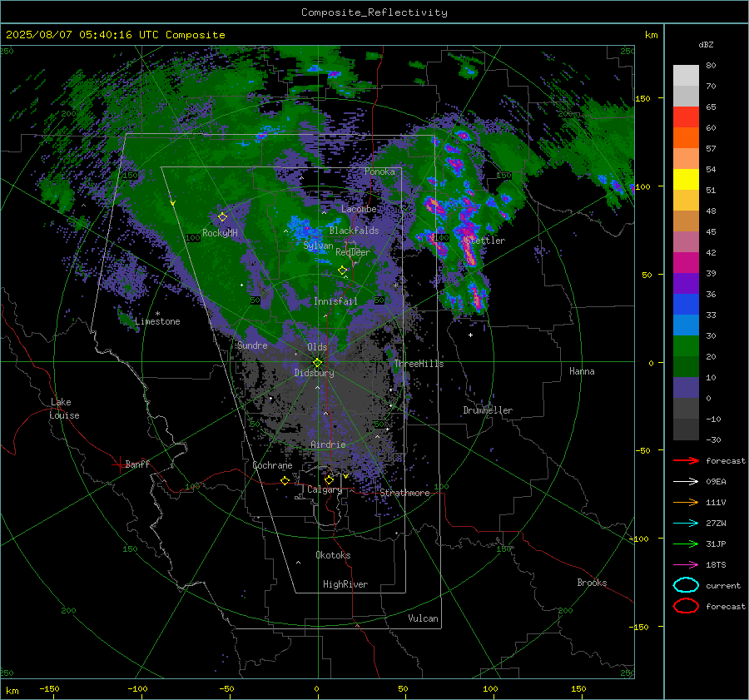Viewport: 749px width, 700px height.
Task: Click the Hanna city label
Action: (582, 371)
